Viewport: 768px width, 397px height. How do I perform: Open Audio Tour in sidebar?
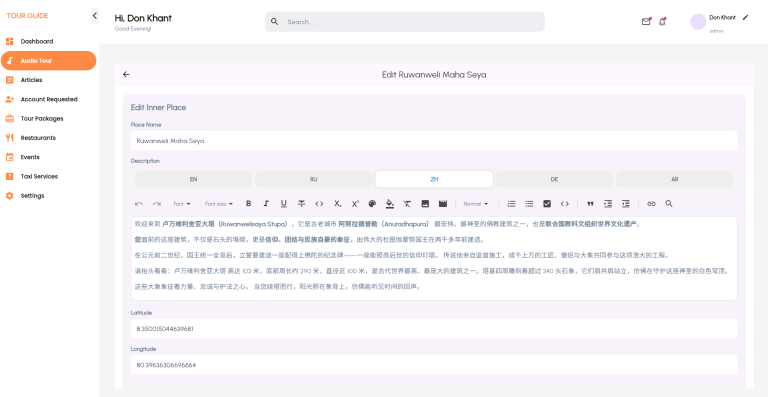click(x=48, y=61)
